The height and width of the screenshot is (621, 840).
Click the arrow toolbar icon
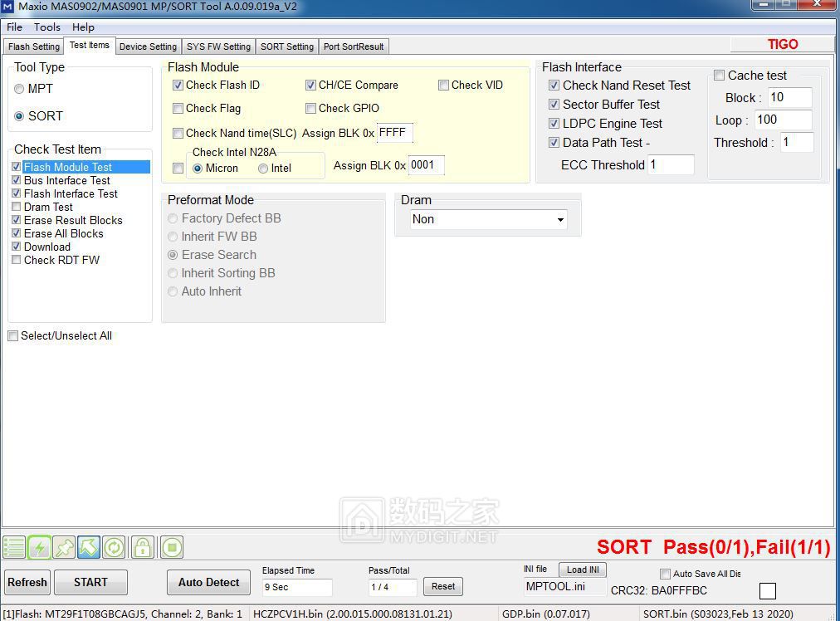pyautogui.click(x=89, y=547)
